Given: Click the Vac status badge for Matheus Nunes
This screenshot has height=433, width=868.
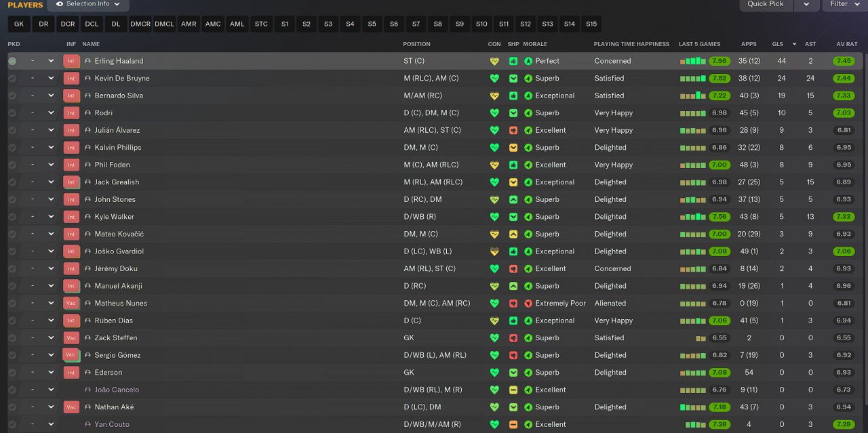Looking at the screenshot, I should (x=71, y=304).
